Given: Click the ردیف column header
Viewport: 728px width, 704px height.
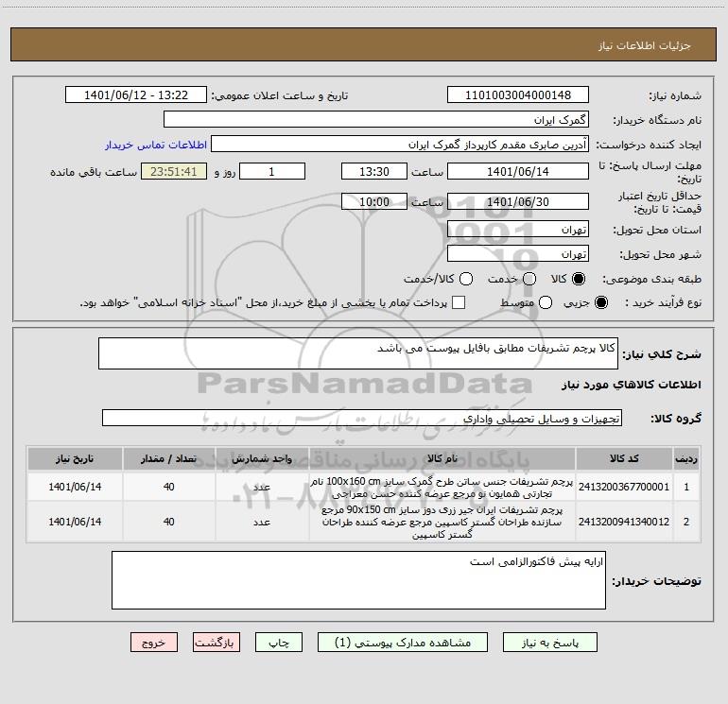Looking at the screenshot, I should click(x=686, y=459).
